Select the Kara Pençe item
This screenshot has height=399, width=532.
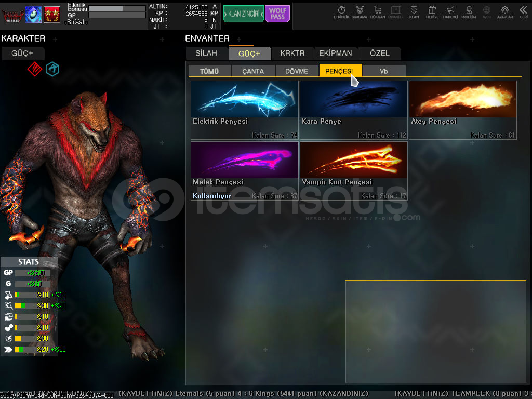[x=354, y=110]
